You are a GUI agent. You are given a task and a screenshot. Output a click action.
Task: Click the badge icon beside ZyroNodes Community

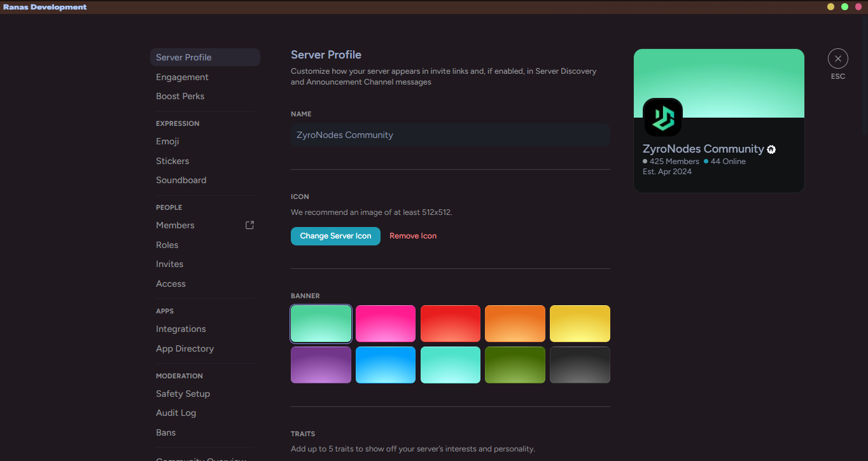[x=771, y=149]
